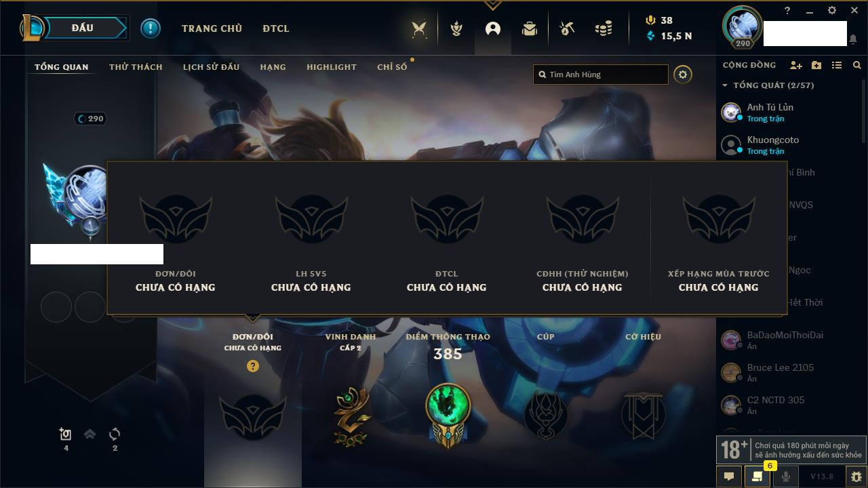Open the friend list sort options icon
868x488 pixels.
[x=837, y=65]
